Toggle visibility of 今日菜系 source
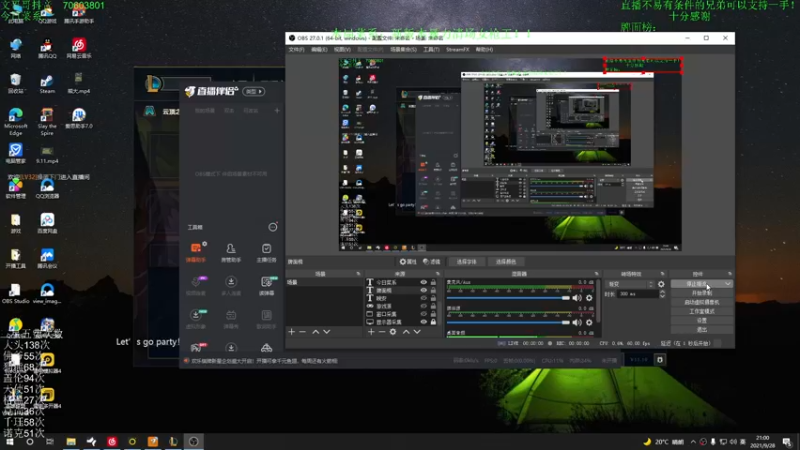Screen dimensions: 800x450 (x=423, y=282)
